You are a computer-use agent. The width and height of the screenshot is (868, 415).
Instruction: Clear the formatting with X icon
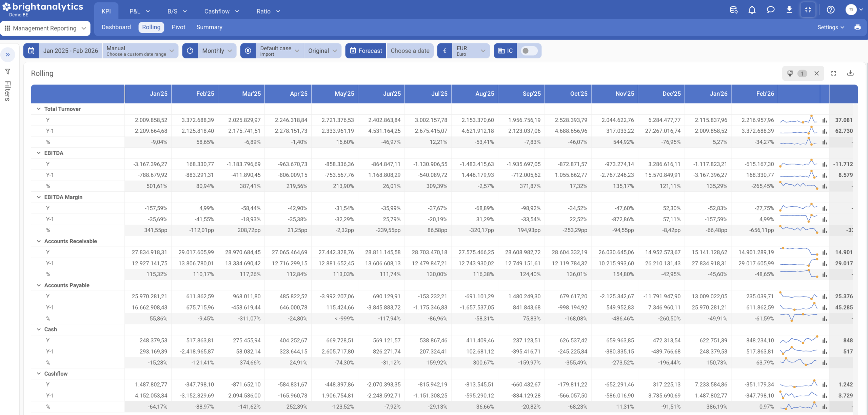pos(816,73)
